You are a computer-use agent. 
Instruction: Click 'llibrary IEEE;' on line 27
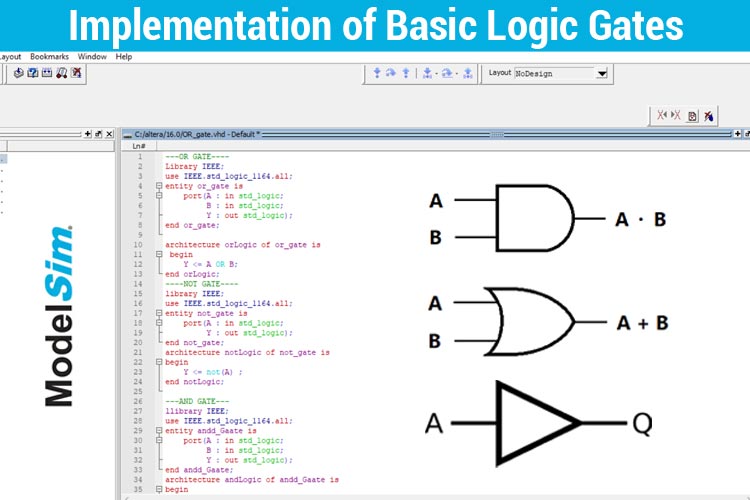[197, 411]
